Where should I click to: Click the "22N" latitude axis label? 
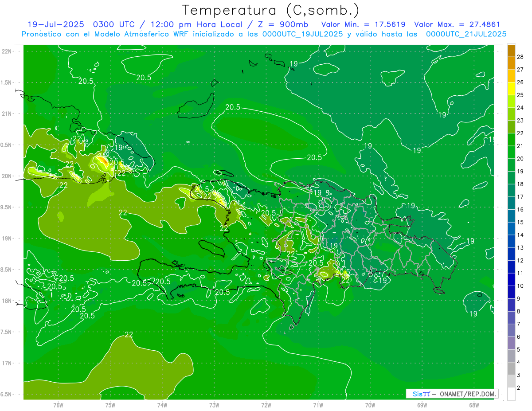[x=7, y=51]
